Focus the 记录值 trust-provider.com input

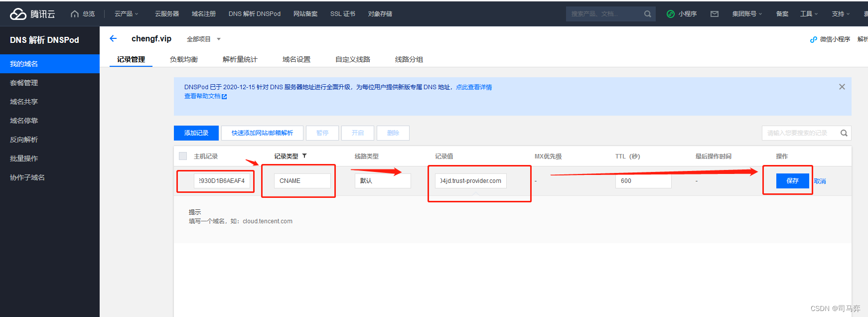pos(470,180)
